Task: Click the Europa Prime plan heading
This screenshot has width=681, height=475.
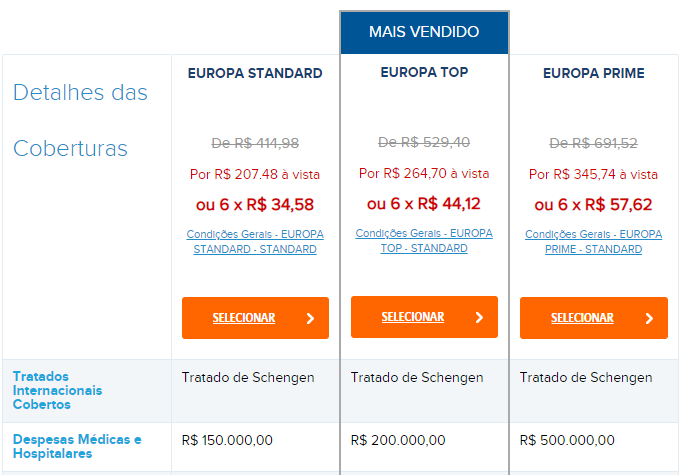Action: click(594, 73)
